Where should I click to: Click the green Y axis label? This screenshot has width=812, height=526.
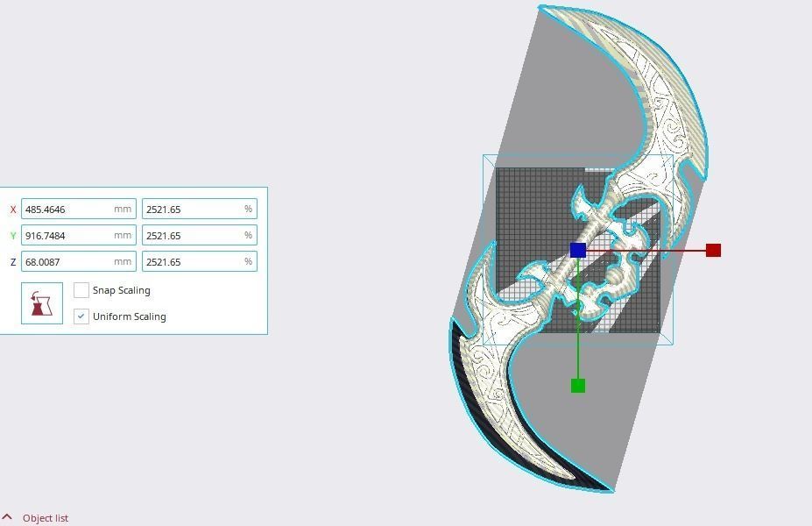pos(13,236)
